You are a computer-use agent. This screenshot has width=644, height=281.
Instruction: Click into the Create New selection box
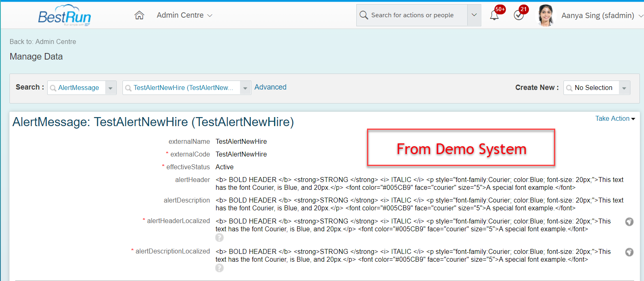[x=591, y=88]
